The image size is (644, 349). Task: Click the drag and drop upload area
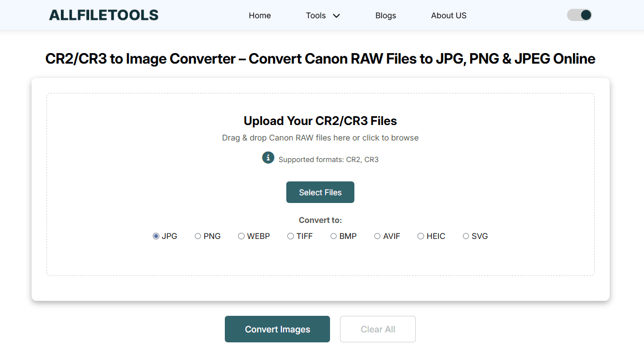(x=320, y=137)
